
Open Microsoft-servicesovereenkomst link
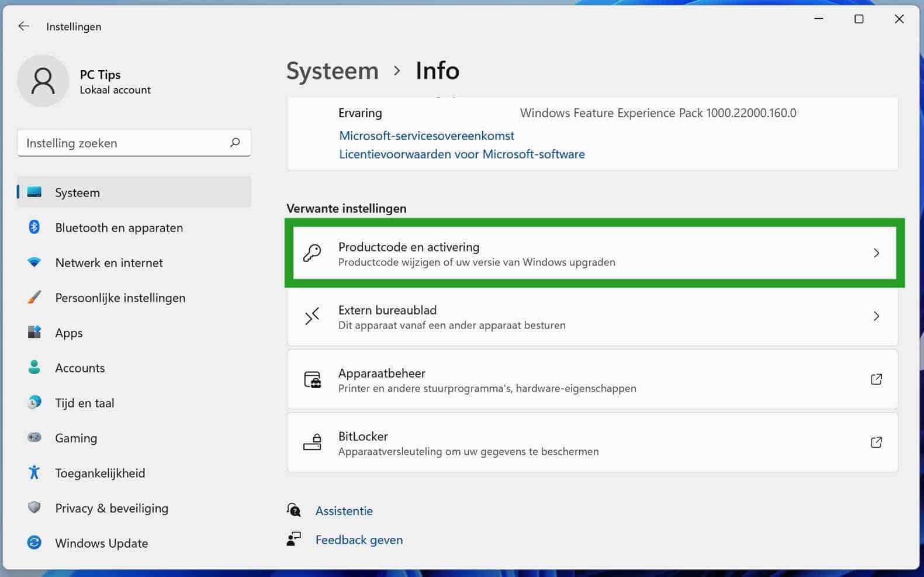coord(427,136)
